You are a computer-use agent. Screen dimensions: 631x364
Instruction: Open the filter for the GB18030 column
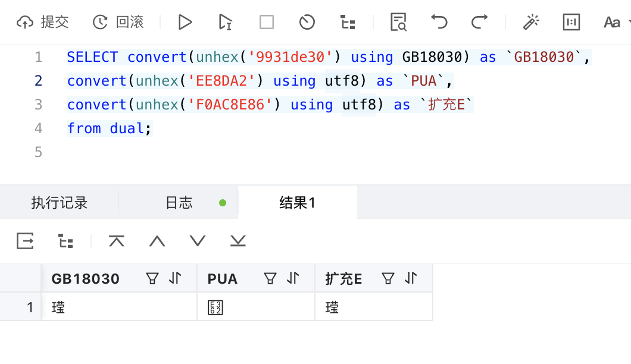[153, 278]
